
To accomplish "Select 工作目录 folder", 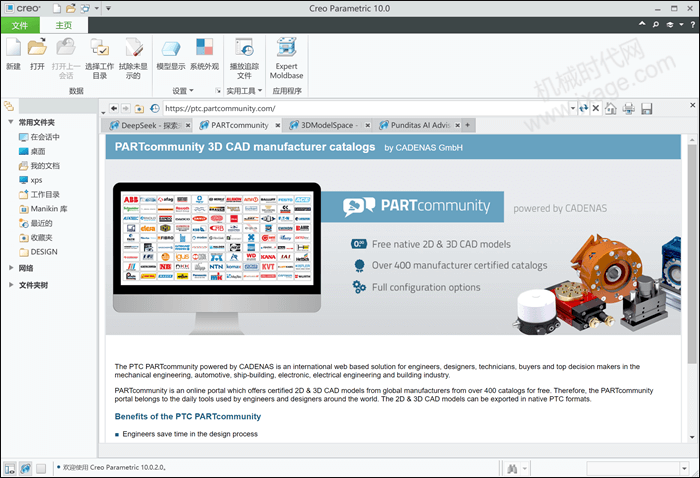I will pos(39,194).
